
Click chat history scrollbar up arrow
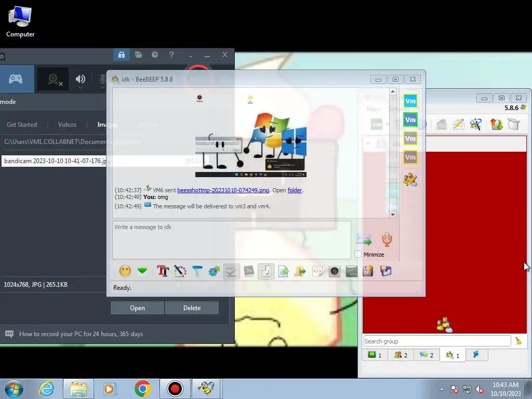click(x=393, y=91)
